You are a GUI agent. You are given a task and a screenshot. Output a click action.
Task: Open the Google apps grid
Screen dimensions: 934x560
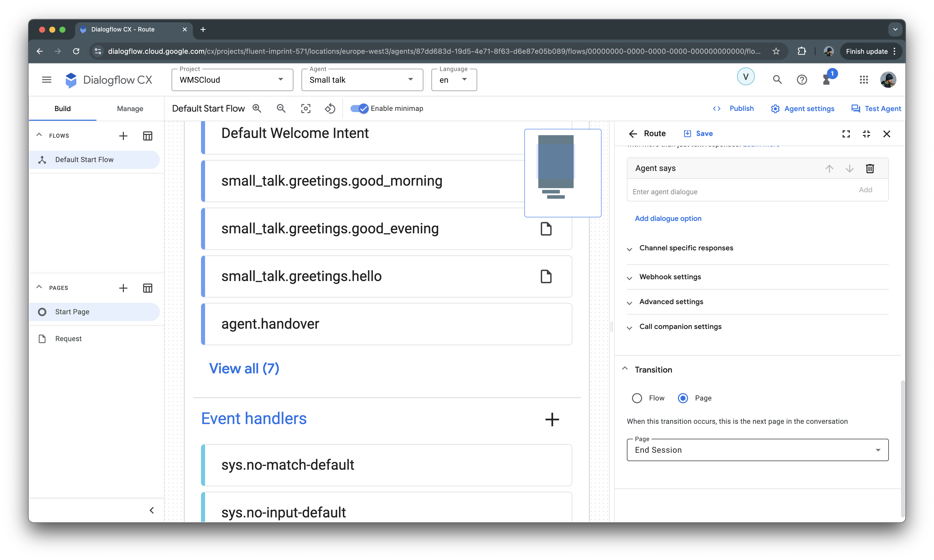(x=864, y=80)
